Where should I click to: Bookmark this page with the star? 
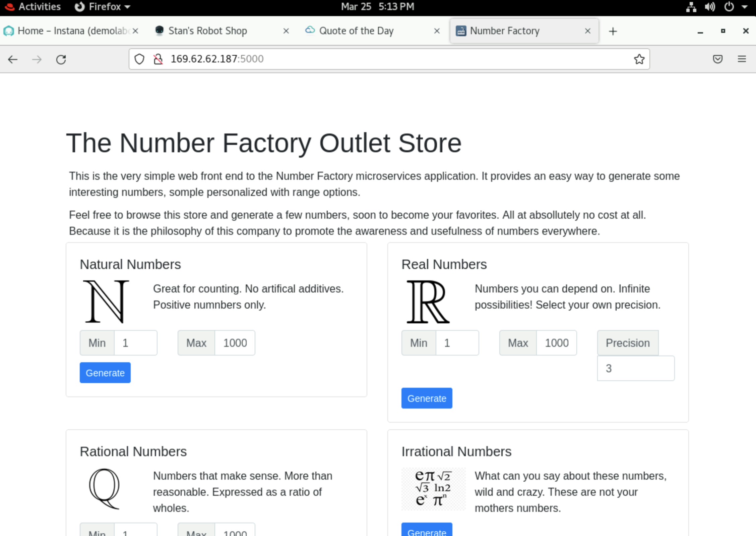point(639,59)
